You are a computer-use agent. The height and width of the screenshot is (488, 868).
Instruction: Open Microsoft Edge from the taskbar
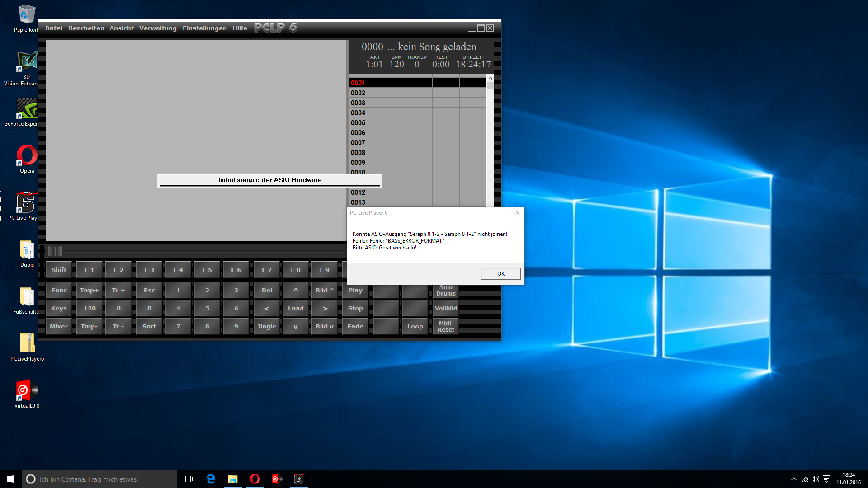210,479
